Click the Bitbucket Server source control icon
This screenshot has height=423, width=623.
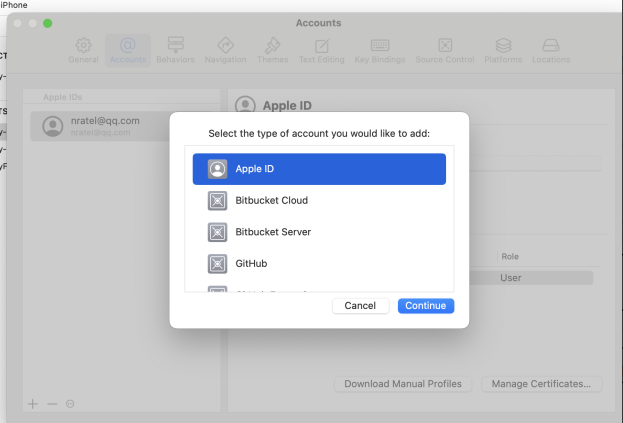click(x=217, y=232)
